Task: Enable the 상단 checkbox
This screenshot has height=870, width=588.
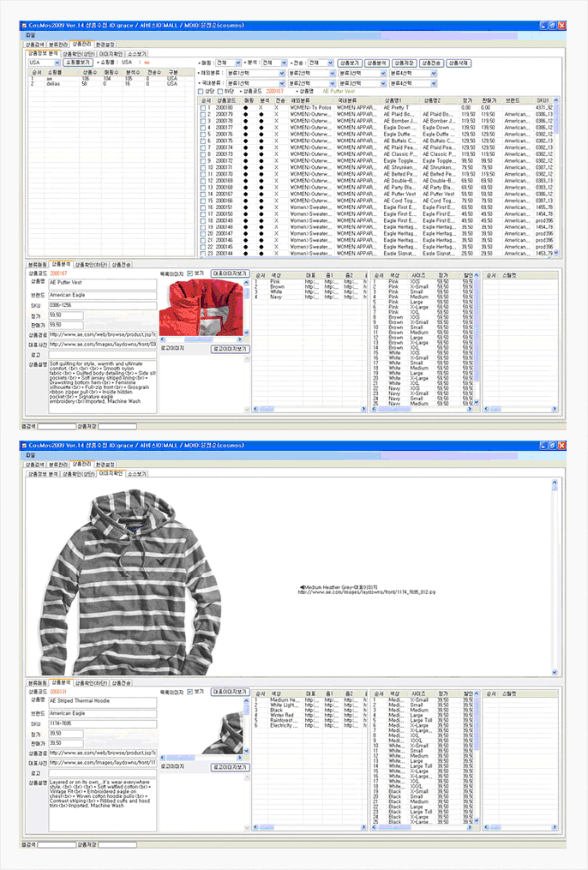Action: click(201, 90)
